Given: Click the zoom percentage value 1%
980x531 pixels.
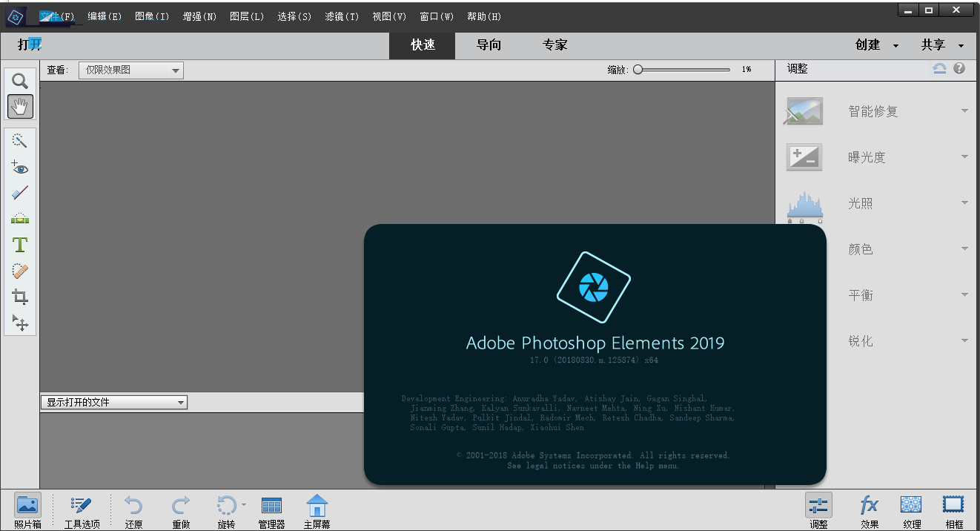Looking at the screenshot, I should (x=746, y=69).
